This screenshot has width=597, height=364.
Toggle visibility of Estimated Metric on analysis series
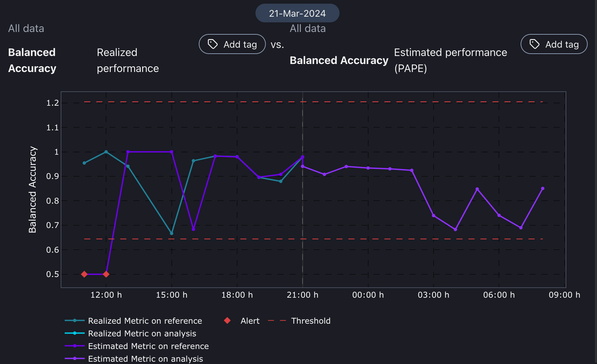point(145,359)
